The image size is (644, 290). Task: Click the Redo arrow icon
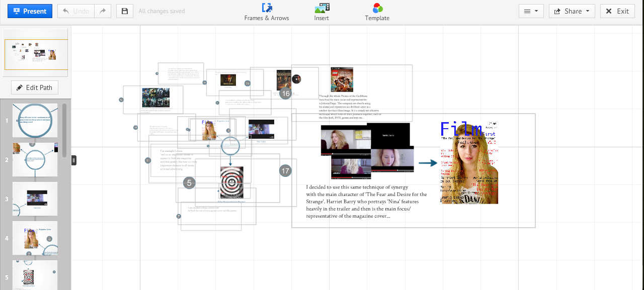pos(103,11)
